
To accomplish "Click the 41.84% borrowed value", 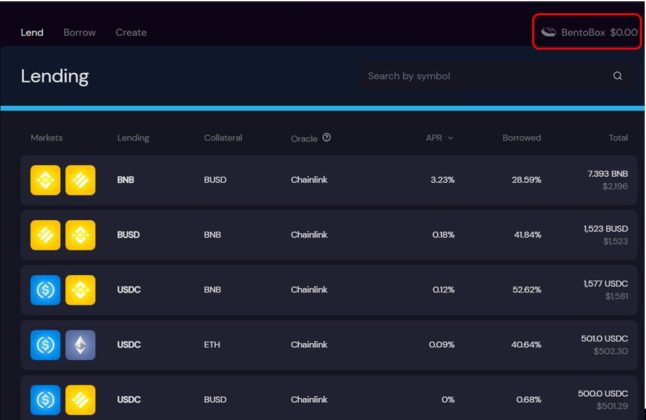I will pos(527,235).
